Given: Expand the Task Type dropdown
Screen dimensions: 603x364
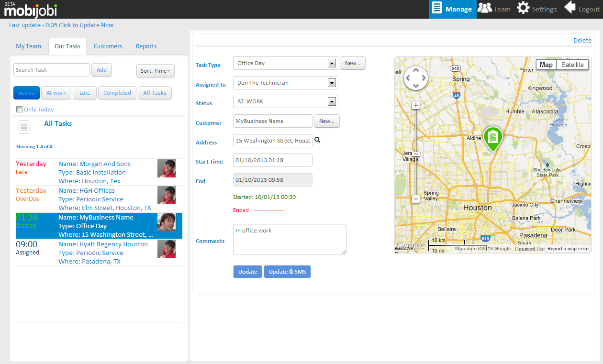Looking at the screenshot, I should 331,63.
